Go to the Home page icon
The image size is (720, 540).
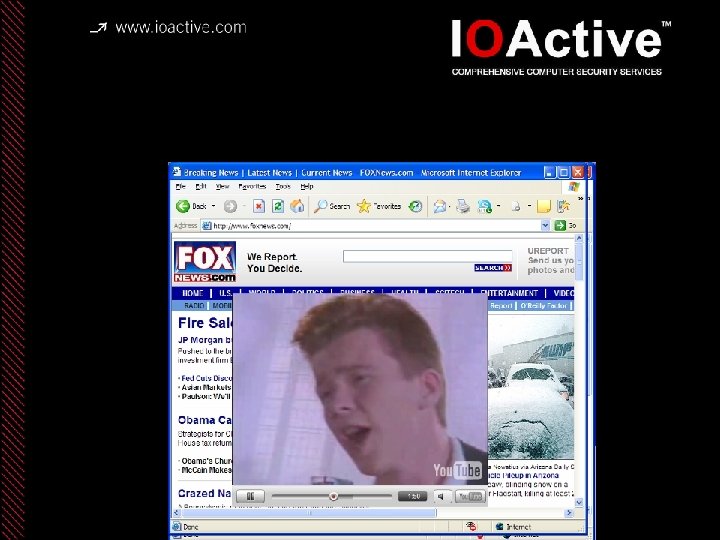[x=297, y=206]
